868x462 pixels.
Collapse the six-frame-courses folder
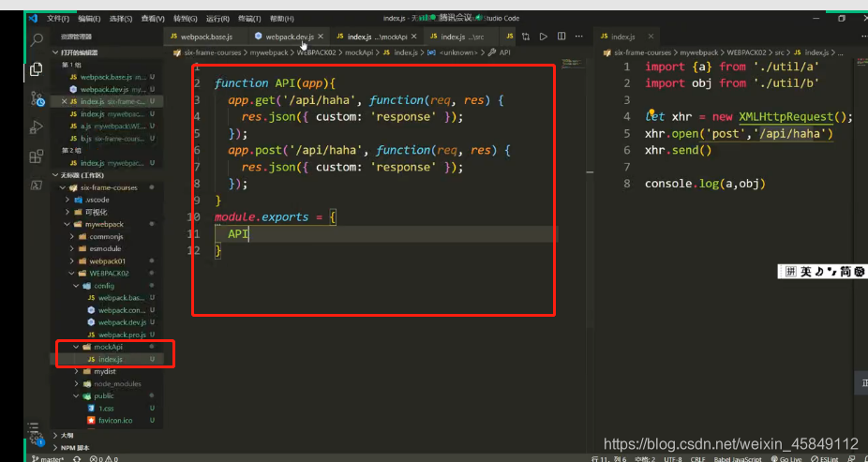pos(109,187)
